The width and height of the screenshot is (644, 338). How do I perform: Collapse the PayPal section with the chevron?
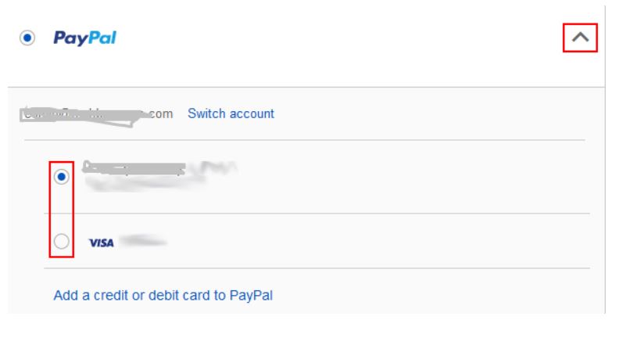pyautogui.click(x=581, y=36)
